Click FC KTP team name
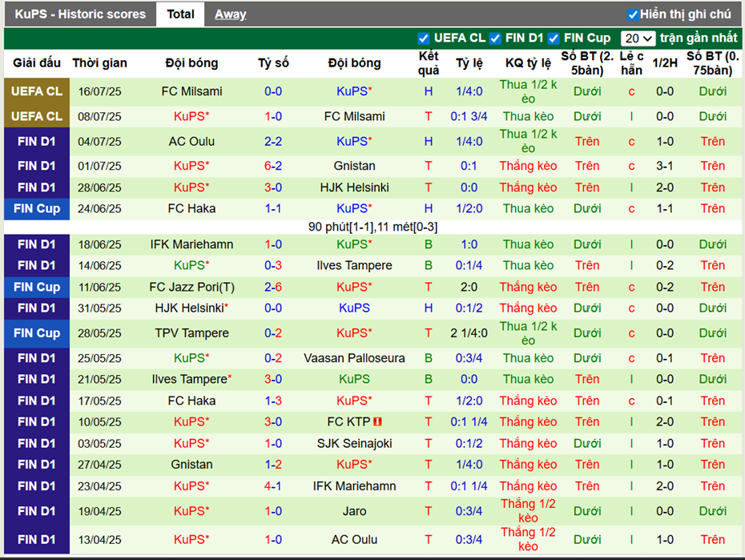 348,421
